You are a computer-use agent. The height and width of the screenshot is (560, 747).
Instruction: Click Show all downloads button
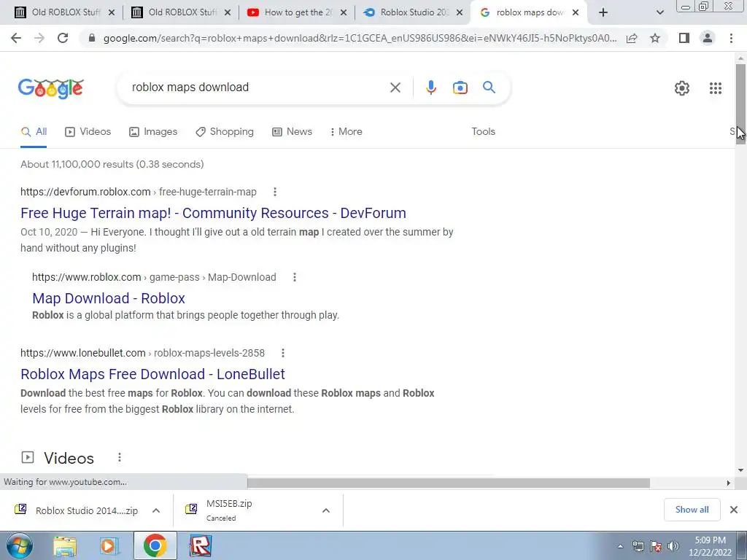tap(692, 510)
